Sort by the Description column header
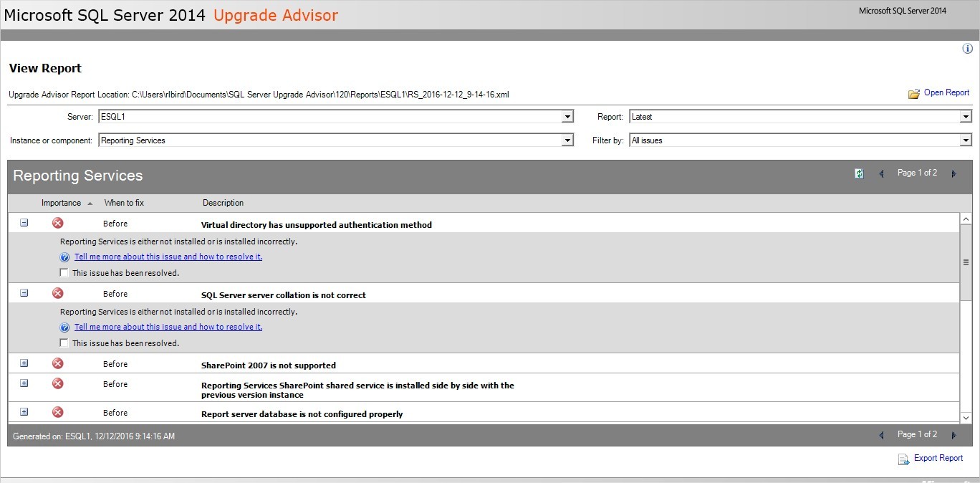This screenshot has height=483, width=980. pos(223,203)
